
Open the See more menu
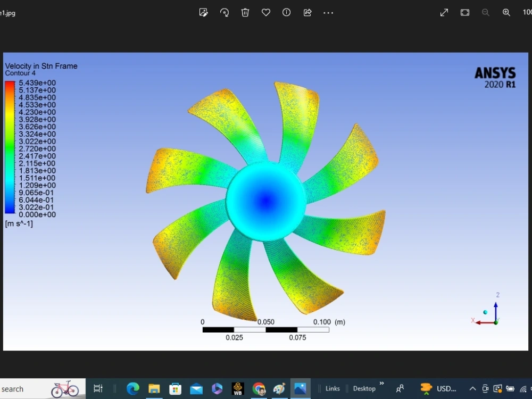[x=328, y=12]
